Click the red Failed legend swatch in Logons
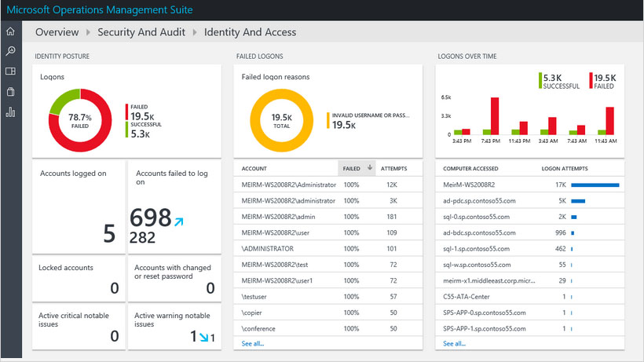 126,112
